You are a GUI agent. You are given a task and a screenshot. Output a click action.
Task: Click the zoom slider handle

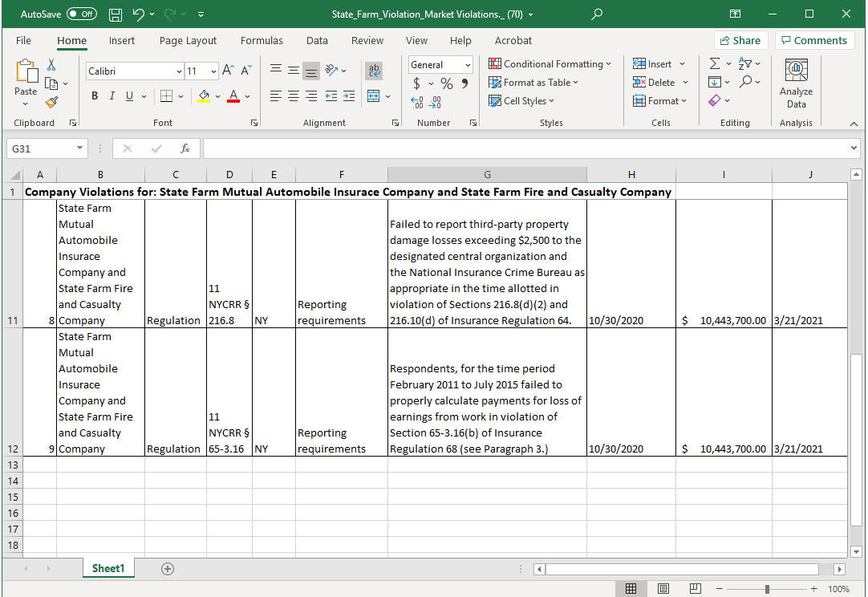767,589
